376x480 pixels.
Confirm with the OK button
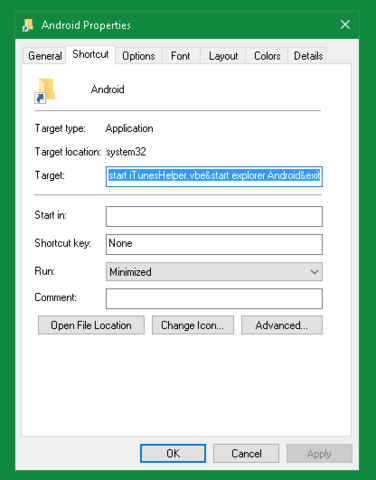click(x=173, y=453)
